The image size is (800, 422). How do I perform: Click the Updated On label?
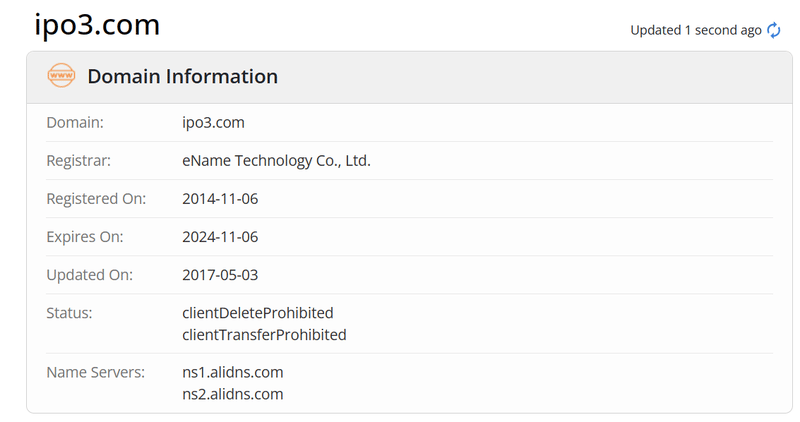tap(89, 275)
